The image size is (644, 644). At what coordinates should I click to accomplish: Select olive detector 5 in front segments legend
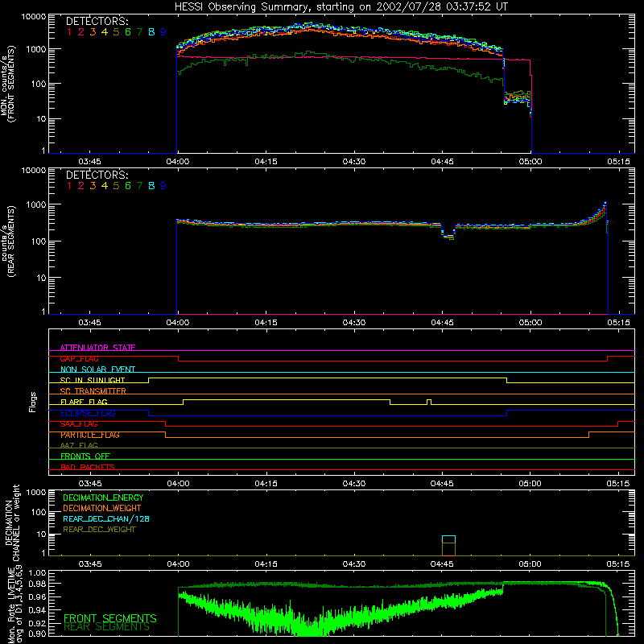tap(116, 32)
